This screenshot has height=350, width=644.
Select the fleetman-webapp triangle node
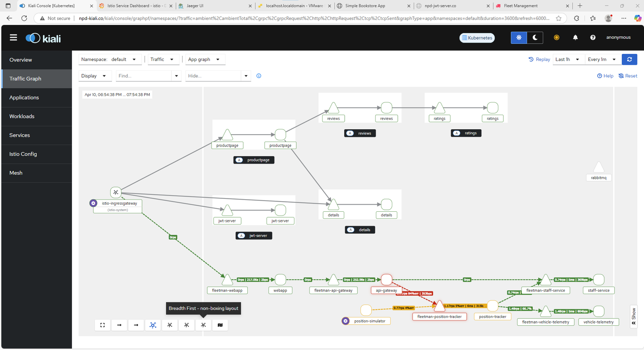pos(227,280)
